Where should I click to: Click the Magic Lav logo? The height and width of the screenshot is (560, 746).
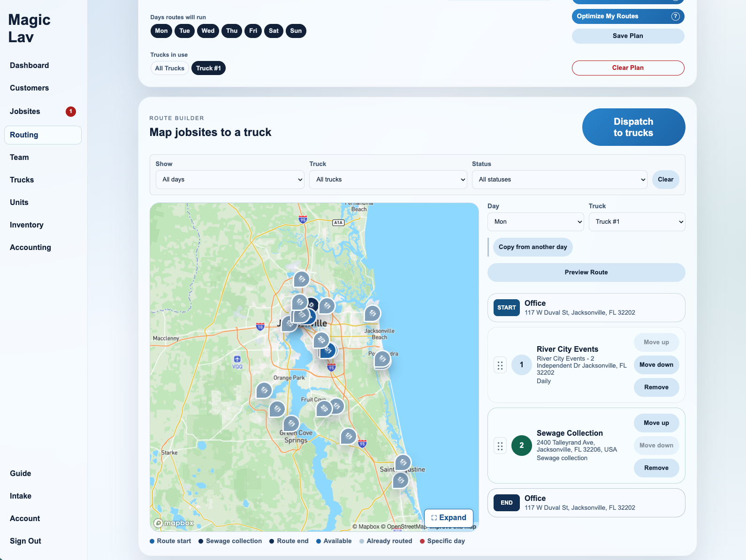click(x=29, y=28)
